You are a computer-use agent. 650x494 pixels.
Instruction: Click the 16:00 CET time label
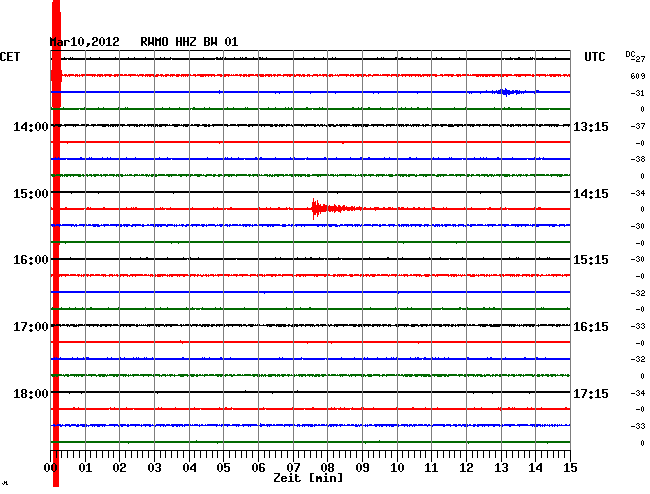tap(31, 260)
